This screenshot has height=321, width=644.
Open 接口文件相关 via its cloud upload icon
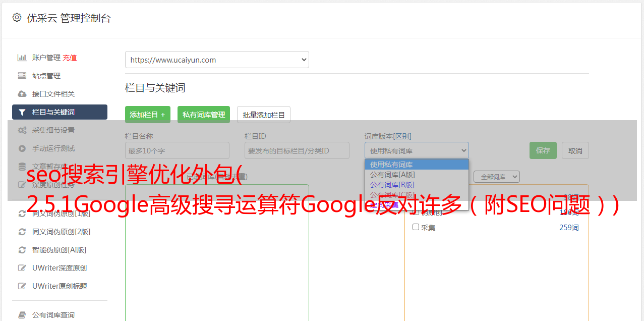point(22,94)
